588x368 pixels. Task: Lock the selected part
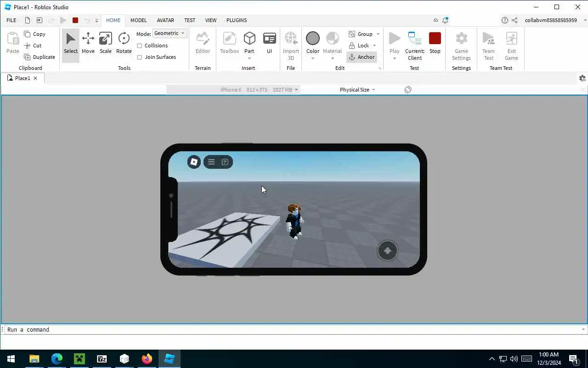point(359,46)
